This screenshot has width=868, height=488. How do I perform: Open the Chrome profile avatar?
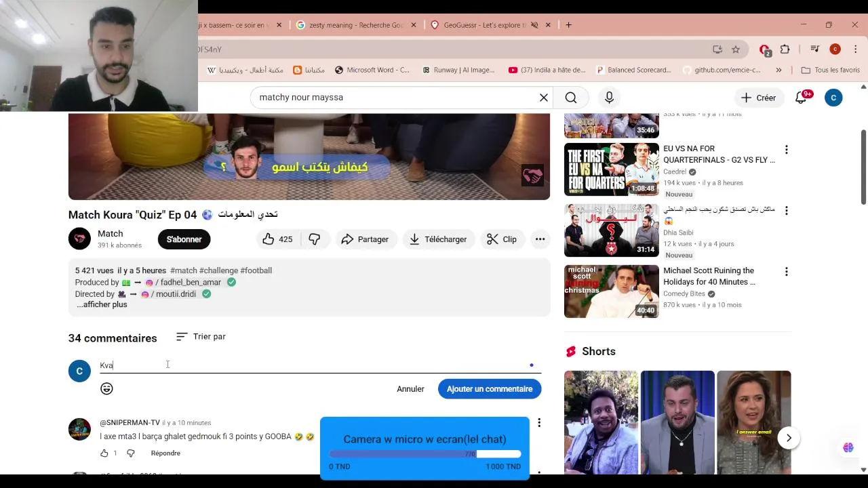[835, 49]
